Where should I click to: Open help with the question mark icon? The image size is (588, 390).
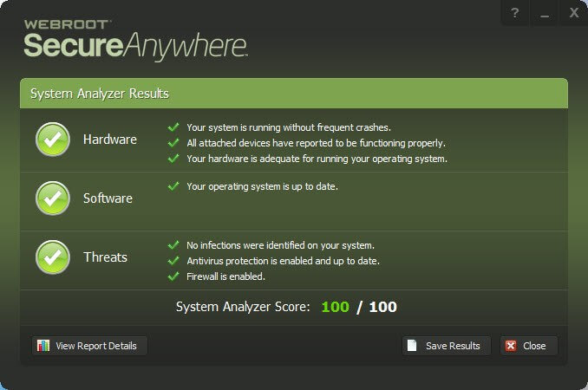[515, 13]
